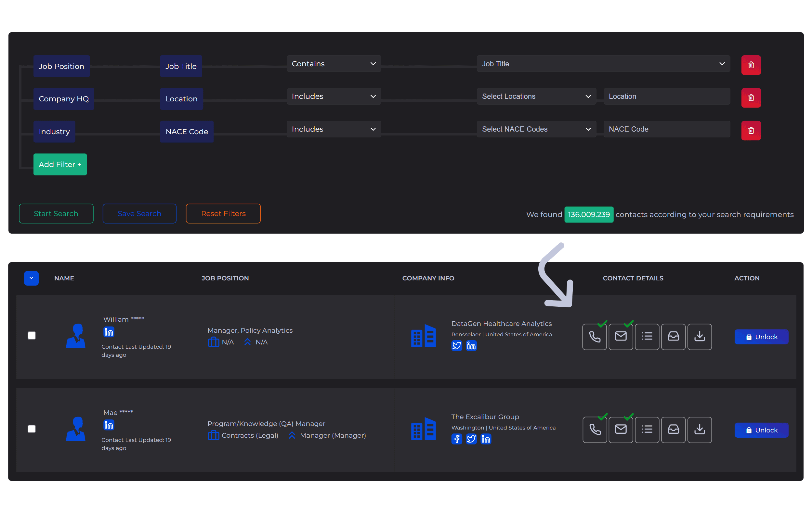The width and height of the screenshot is (812, 514).
Task: Click the Location filter tag
Action: [x=181, y=99]
